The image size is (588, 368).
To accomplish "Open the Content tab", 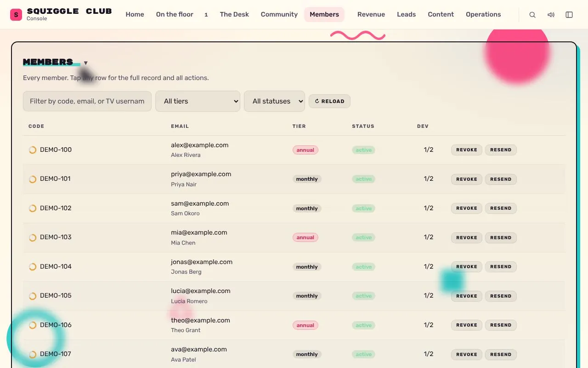I will click(441, 15).
